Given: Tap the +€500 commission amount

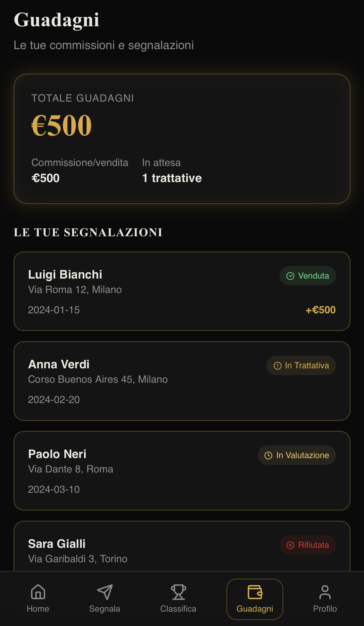Looking at the screenshot, I should pyautogui.click(x=321, y=310).
